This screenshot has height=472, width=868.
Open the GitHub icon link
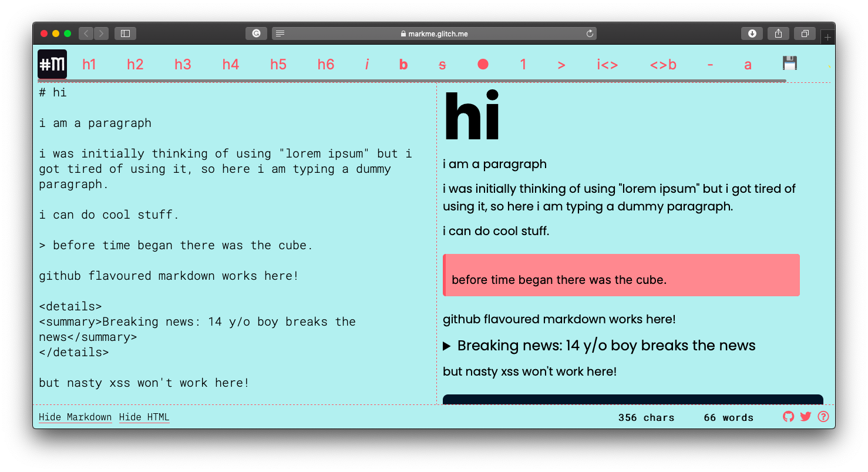[x=788, y=417]
